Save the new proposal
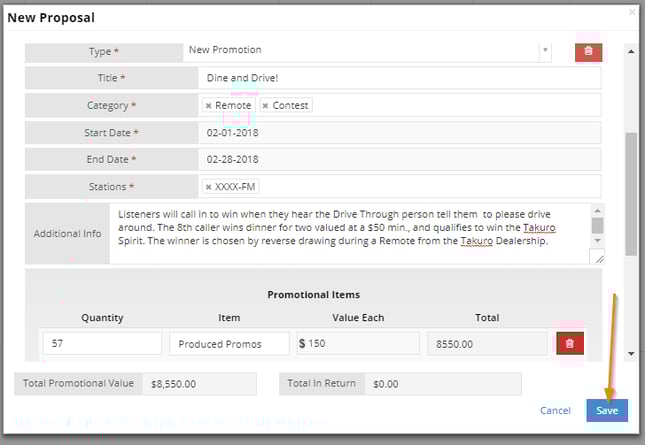 click(607, 410)
